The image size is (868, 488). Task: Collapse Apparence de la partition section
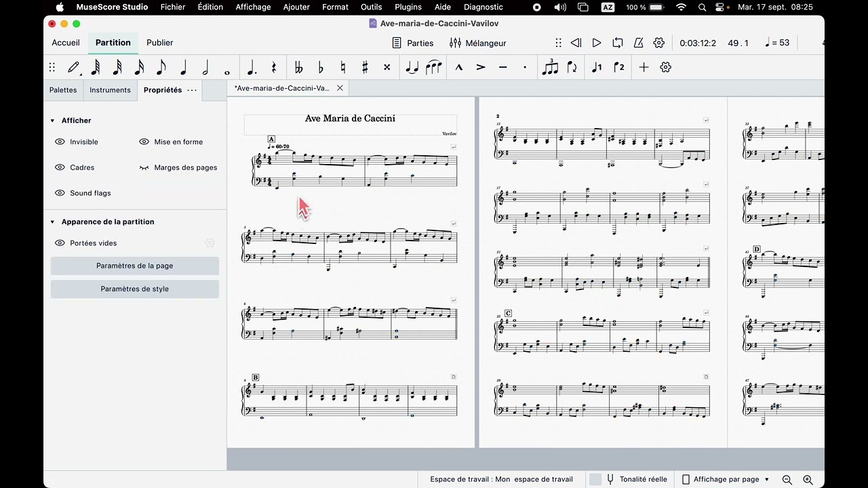click(53, 222)
